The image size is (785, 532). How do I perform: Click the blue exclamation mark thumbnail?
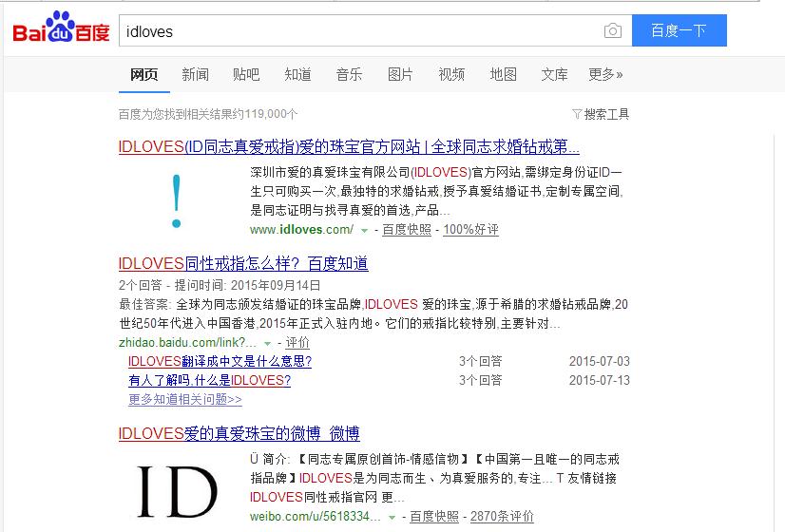point(176,200)
